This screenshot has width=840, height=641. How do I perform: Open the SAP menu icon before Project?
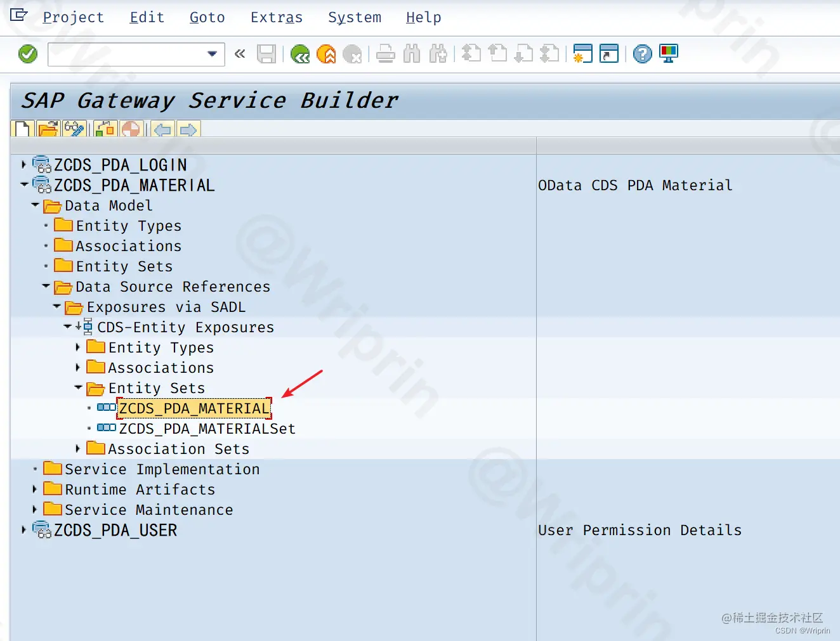[19, 15]
